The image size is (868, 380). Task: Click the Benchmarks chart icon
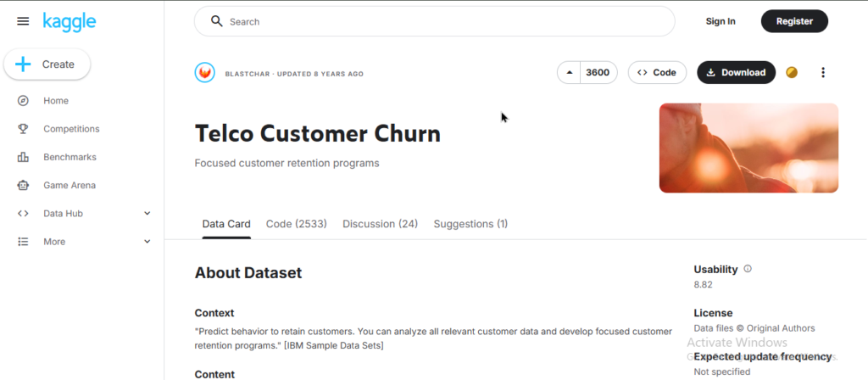23,157
